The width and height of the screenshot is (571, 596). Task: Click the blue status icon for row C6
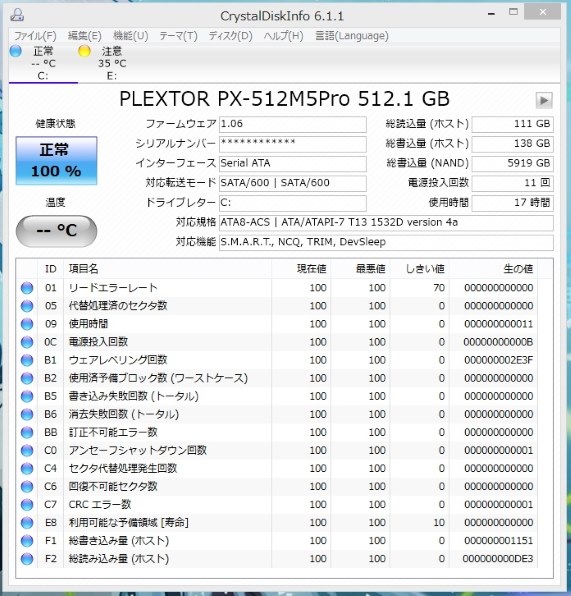coord(27,486)
